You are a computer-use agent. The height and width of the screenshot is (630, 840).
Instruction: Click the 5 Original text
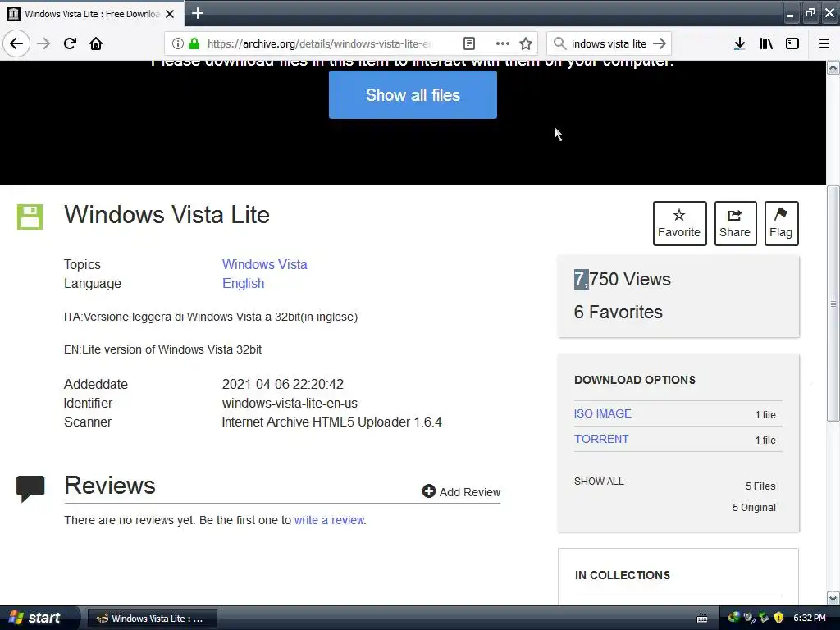[x=754, y=507]
